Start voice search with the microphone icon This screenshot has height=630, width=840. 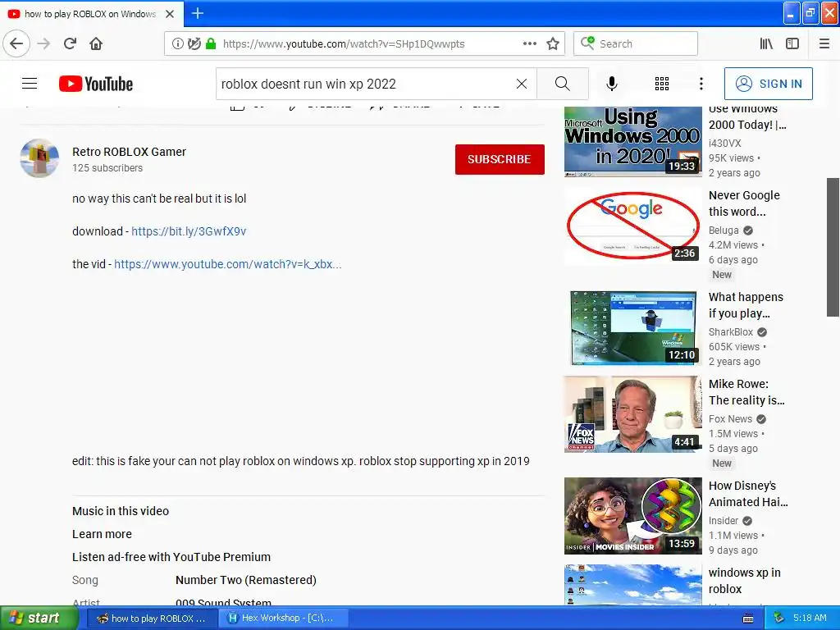click(x=612, y=84)
